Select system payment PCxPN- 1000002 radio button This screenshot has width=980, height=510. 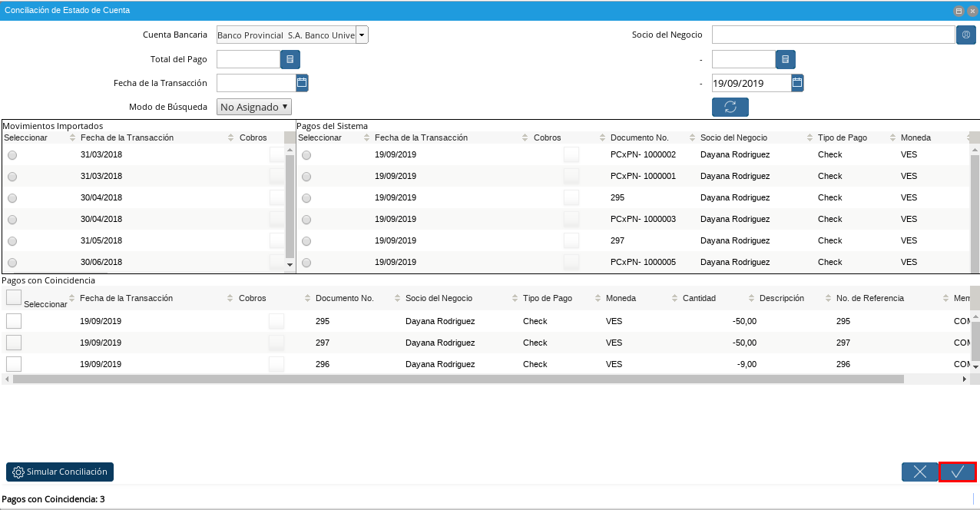[x=306, y=155]
